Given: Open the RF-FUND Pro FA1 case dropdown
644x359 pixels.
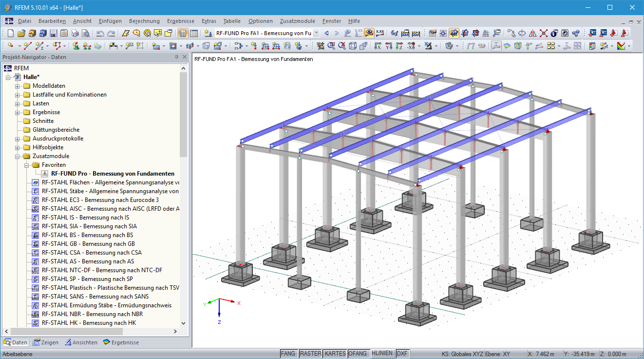Looking at the screenshot, I should point(316,33).
